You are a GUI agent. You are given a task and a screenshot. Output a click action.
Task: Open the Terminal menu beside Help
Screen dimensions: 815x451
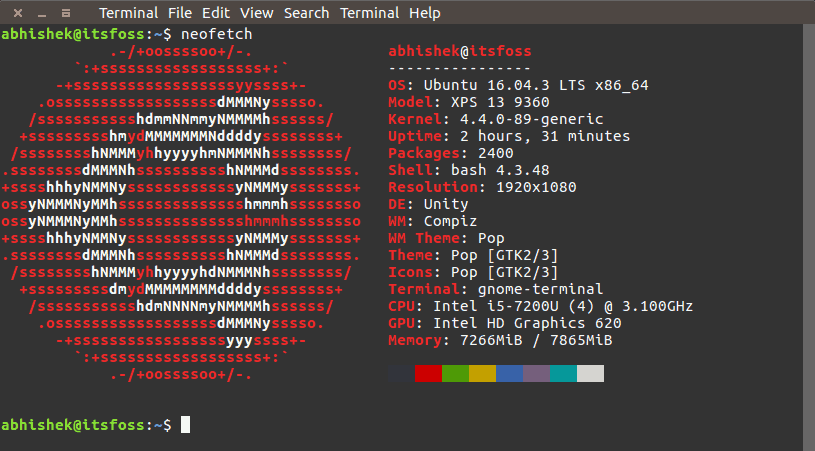[369, 13]
